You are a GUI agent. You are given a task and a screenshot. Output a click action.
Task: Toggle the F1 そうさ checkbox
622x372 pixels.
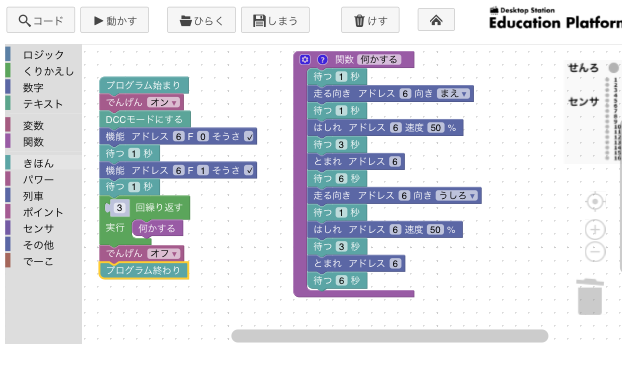pyautogui.click(x=249, y=171)
